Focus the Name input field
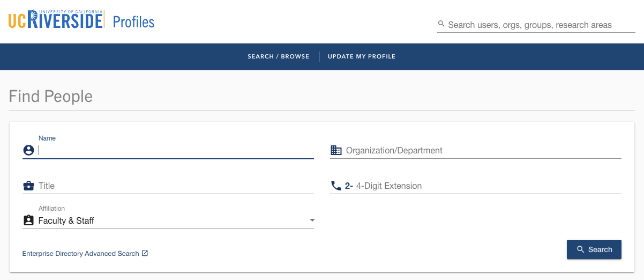This screenshot has width=644, height=280. [x=176, y=151]
